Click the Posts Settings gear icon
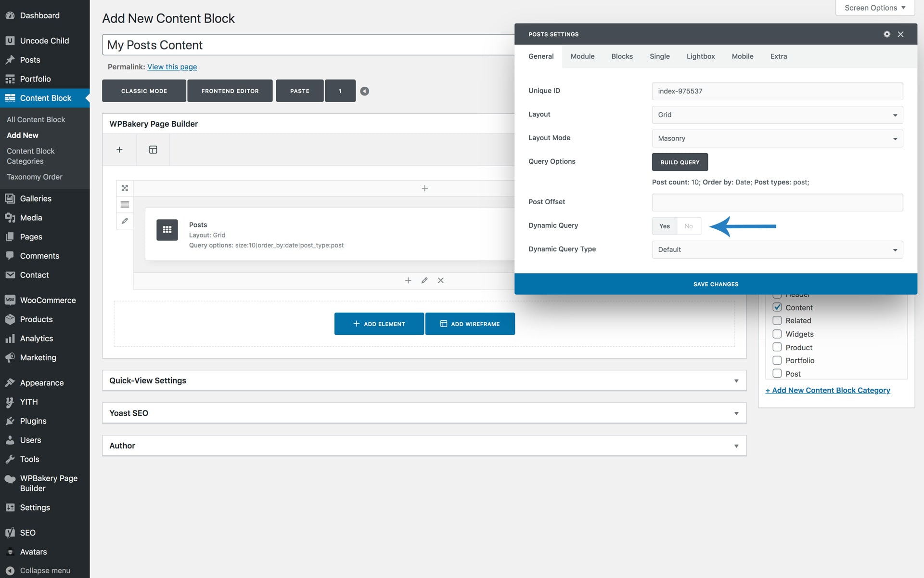 tap(886, 34)
